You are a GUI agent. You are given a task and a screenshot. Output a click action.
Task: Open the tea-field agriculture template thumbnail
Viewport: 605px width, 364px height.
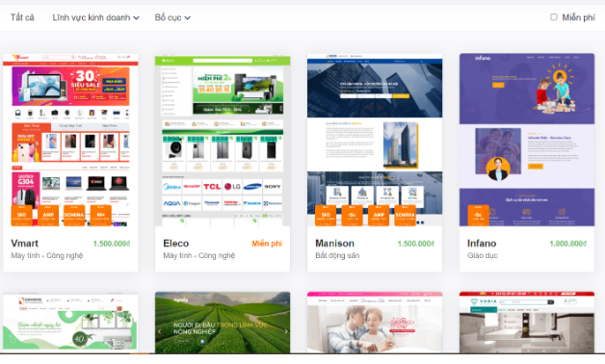[x=223, y=324]
